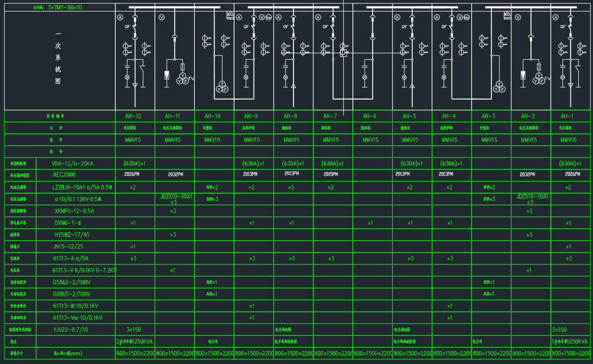Click the ammeter symbol above cabinet AH-1
Viewport: 593px width, 364px height.
click(556, 17)
